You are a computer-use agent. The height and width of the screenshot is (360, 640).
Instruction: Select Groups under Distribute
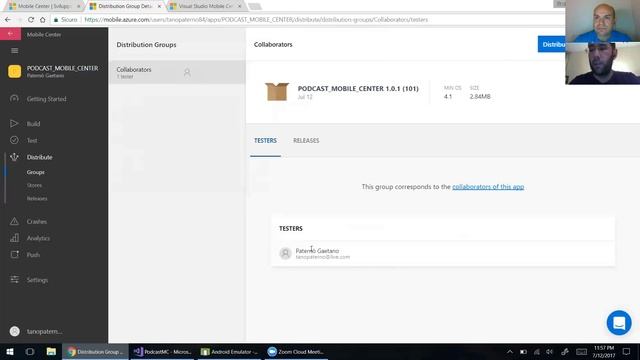36,172
